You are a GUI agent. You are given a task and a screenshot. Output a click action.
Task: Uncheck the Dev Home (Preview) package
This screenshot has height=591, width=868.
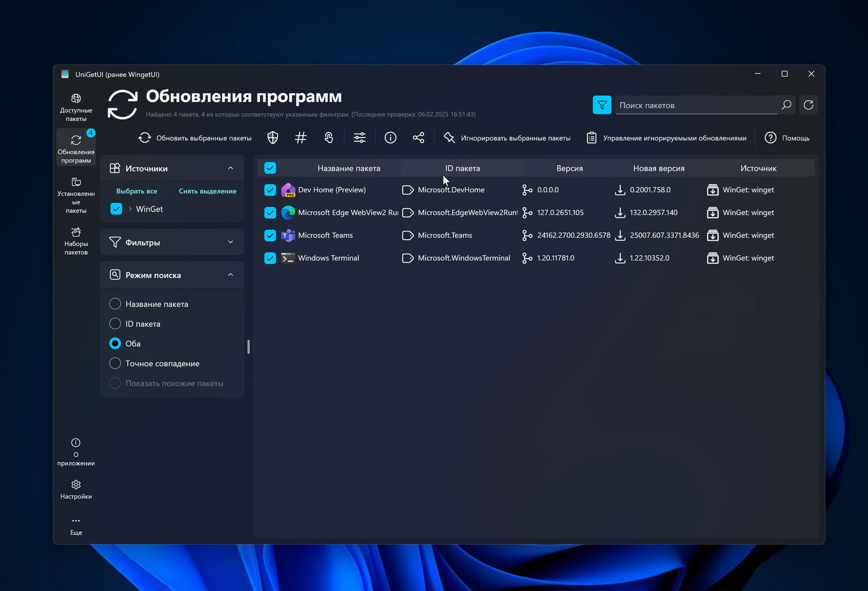point(270,190)
